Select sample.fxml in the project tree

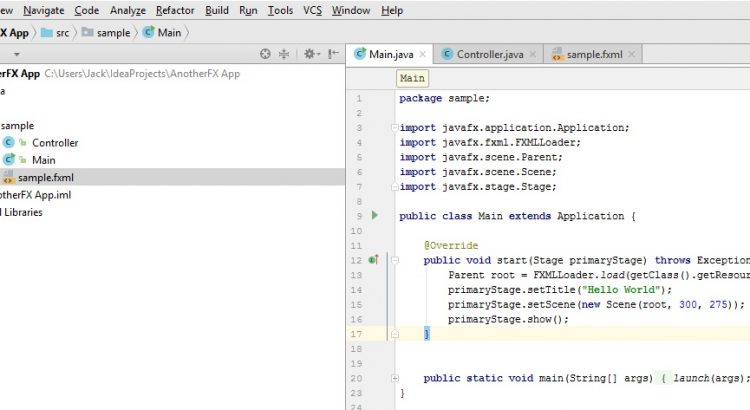[x=45, y=177]
